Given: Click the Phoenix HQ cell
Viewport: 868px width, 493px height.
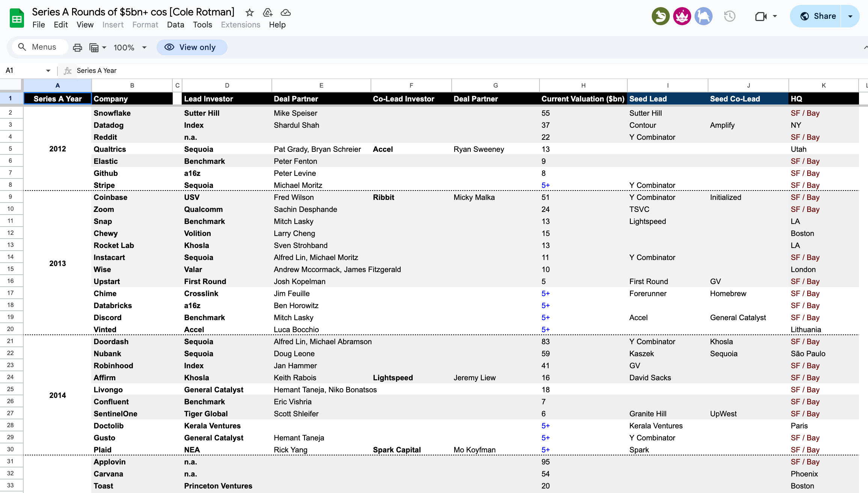Looking at the screenshot, I should pyautogui.click(x=824, y=474).
